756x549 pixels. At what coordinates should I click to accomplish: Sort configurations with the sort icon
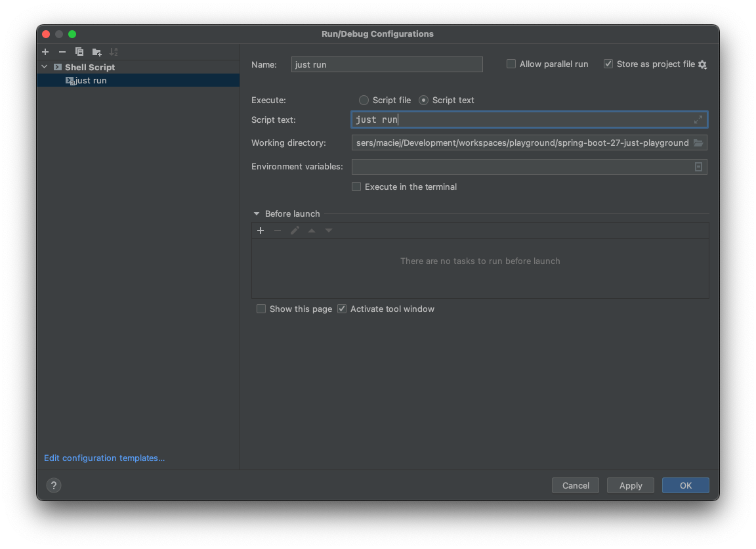[114, 52]
